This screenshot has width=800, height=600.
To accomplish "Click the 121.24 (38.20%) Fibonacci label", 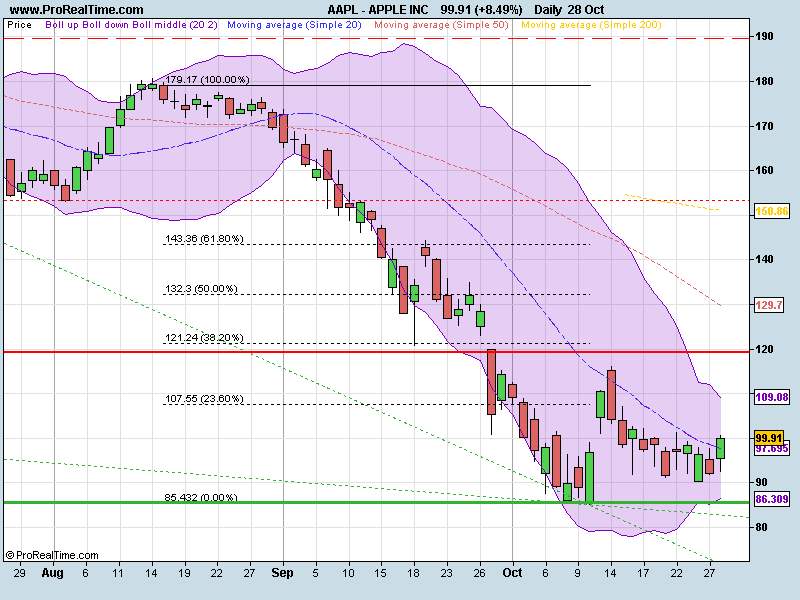I will click(204, 338).
